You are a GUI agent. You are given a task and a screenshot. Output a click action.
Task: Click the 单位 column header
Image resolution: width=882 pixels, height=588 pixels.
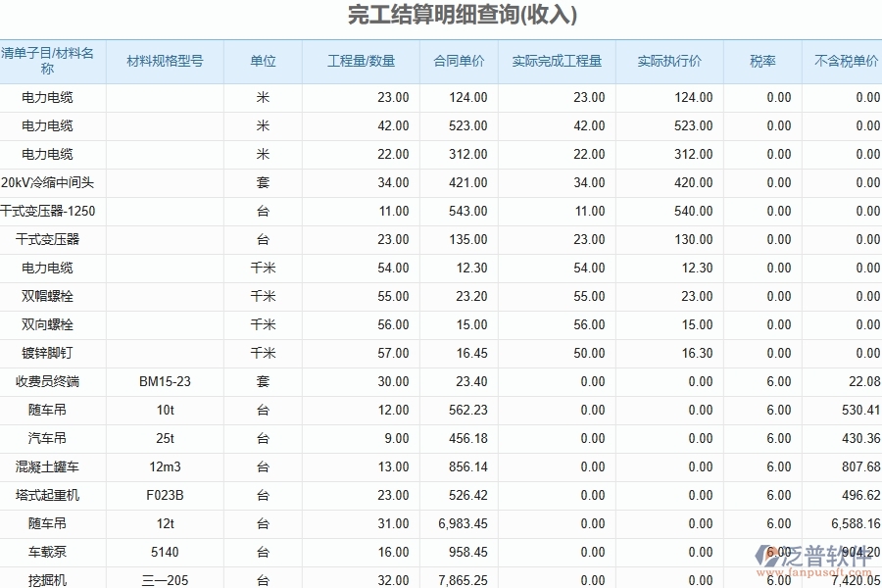point(262,60)
